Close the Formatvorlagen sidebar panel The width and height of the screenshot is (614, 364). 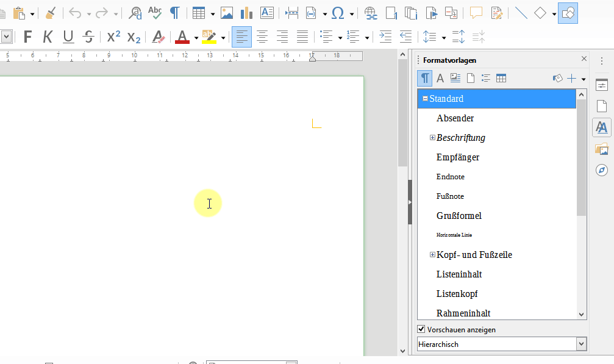coord(584,59)
